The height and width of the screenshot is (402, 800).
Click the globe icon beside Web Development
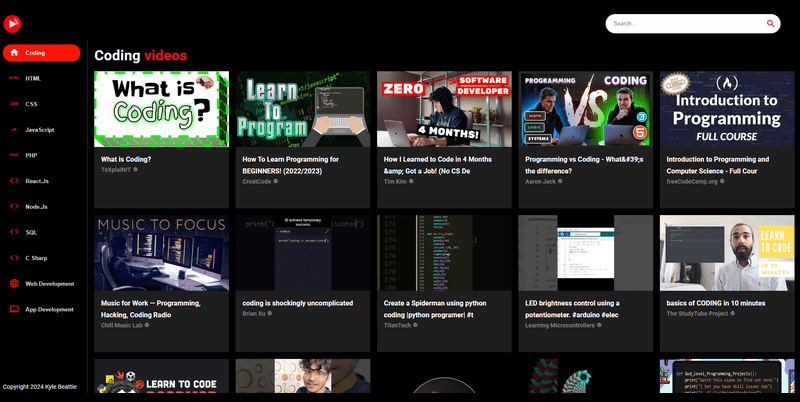14,284
